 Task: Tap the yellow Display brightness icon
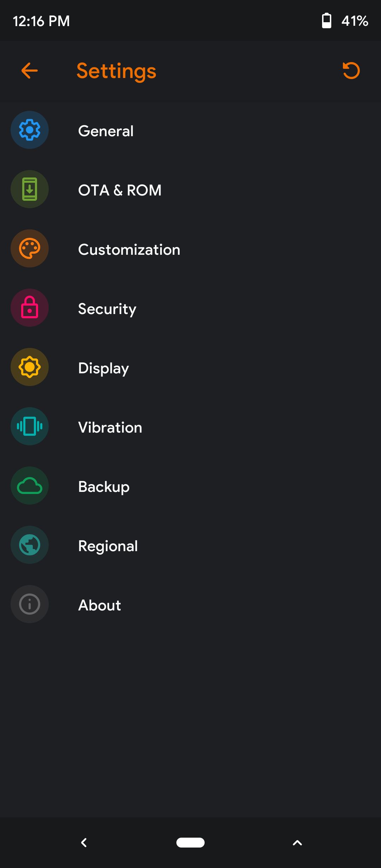click(x=30, y=367)
